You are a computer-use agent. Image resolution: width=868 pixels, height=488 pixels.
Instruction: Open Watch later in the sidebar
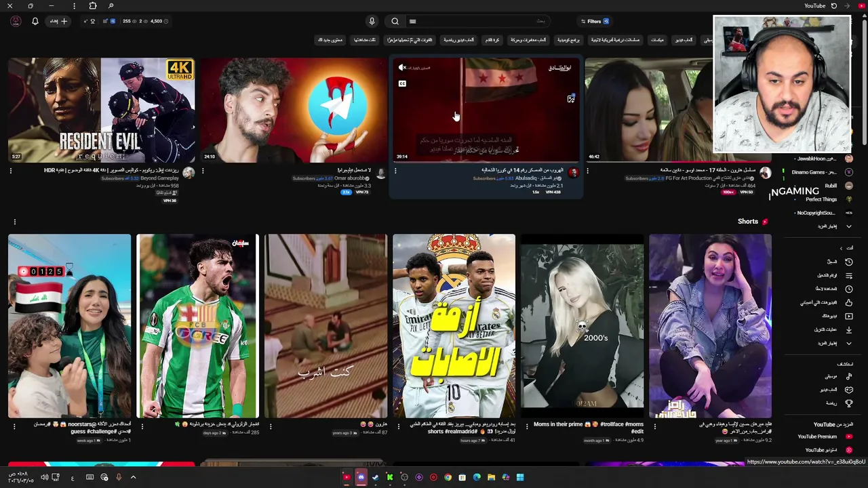tap(835, 289)
